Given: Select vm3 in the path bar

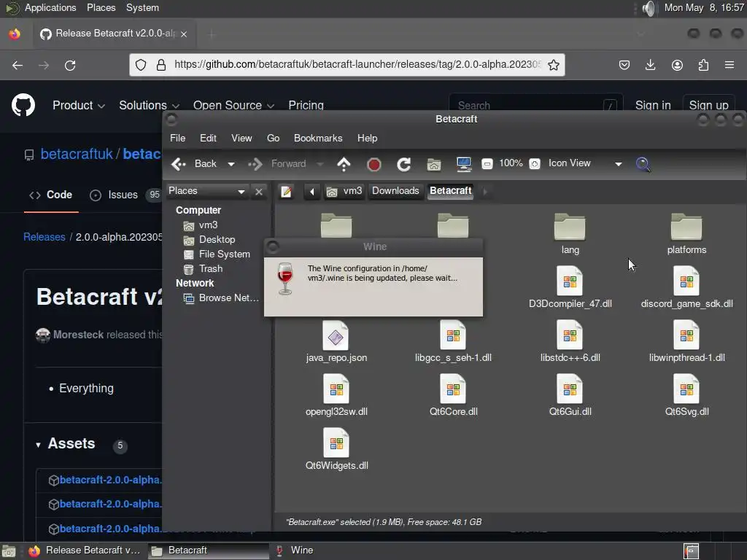Looking at the screenshot, I should point(344,191).
